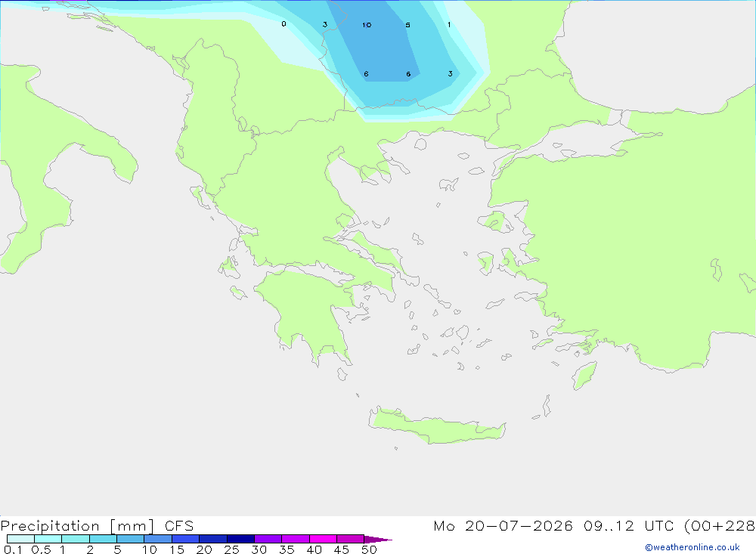Click the Peloponnese peninsula on the map
Image resolution: width=756 pixels, height=554 pixels.
click(308, 314)
